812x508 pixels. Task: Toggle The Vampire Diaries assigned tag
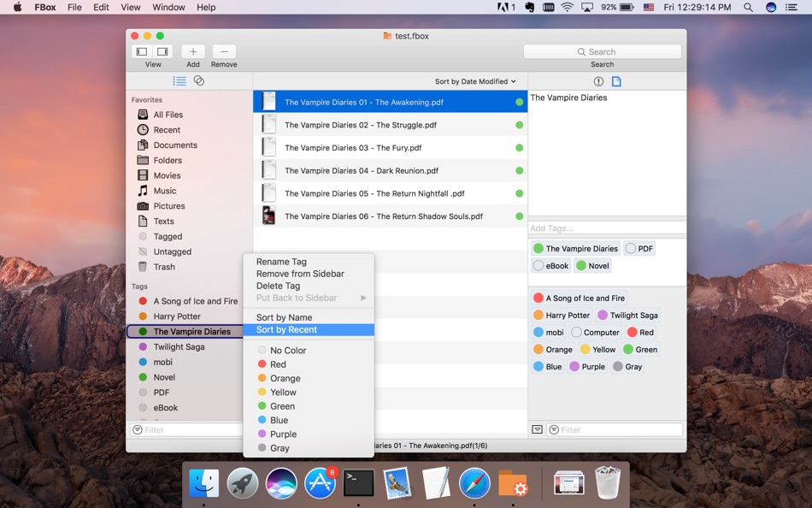tap(576, 249)
